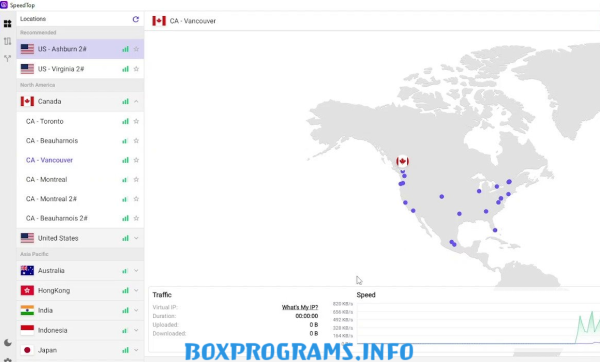
Task: Select CA - Montreal 2# location
Action: coord(80,199)
